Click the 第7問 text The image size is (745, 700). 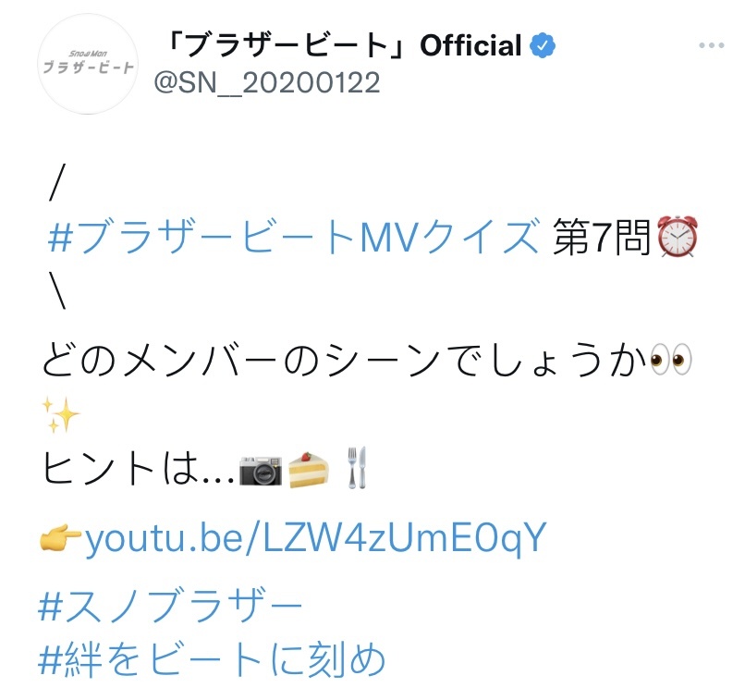601,237
